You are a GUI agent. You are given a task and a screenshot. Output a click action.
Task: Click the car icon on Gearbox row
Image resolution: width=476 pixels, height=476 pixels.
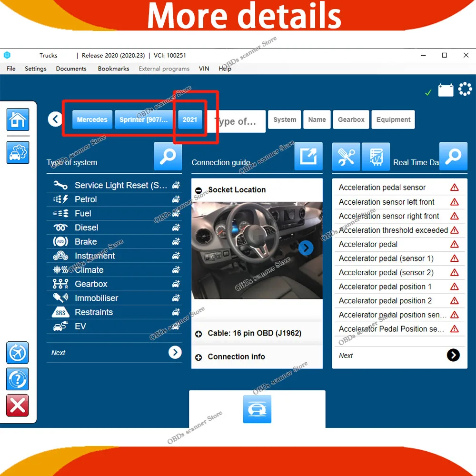[176, 284]
